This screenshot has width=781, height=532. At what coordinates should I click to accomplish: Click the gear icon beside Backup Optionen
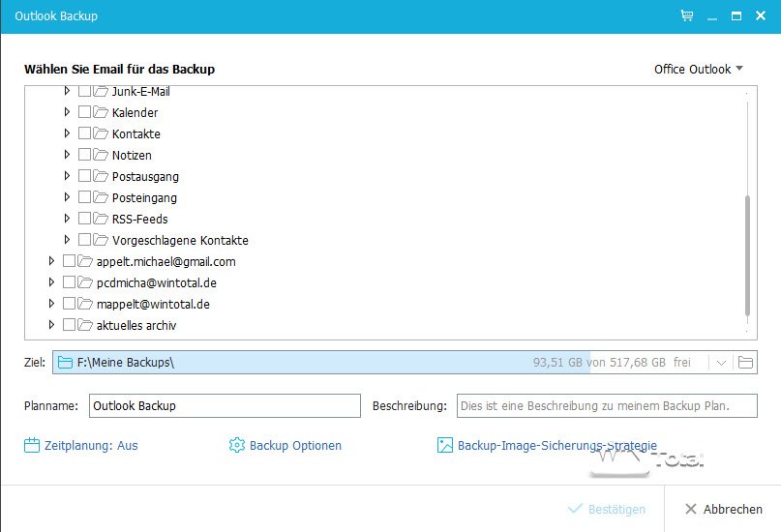236,445
